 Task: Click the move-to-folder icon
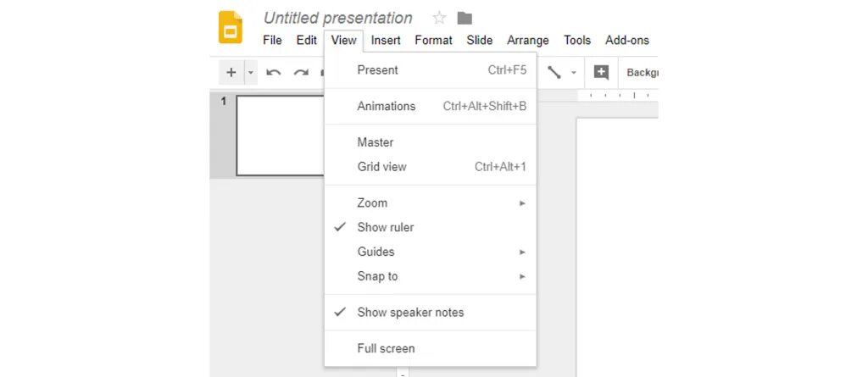click(465, 18)
